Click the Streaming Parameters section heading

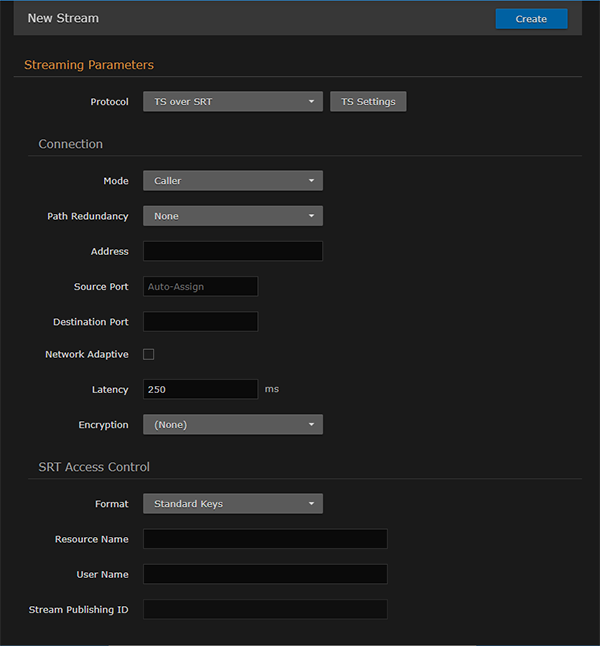89,65
